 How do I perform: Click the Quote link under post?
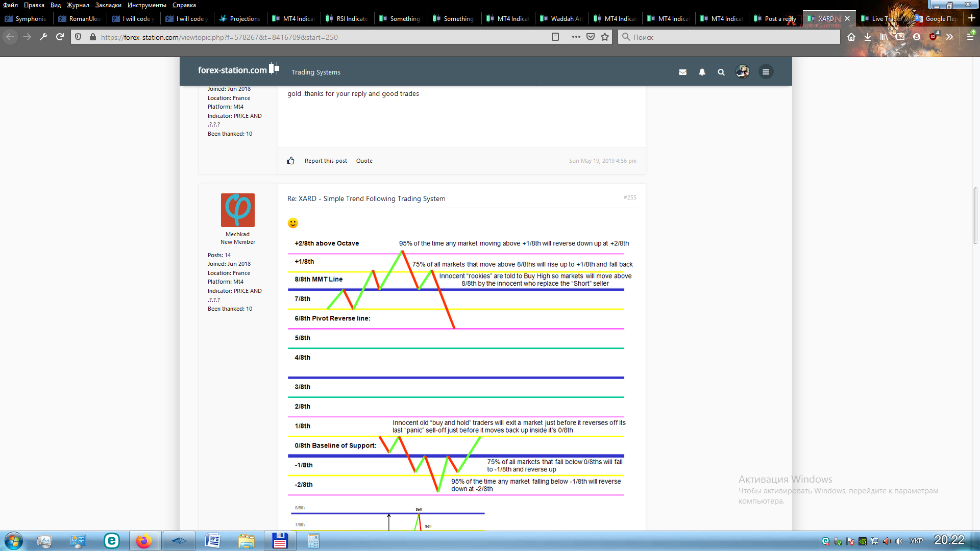click(x=364, y=161)
